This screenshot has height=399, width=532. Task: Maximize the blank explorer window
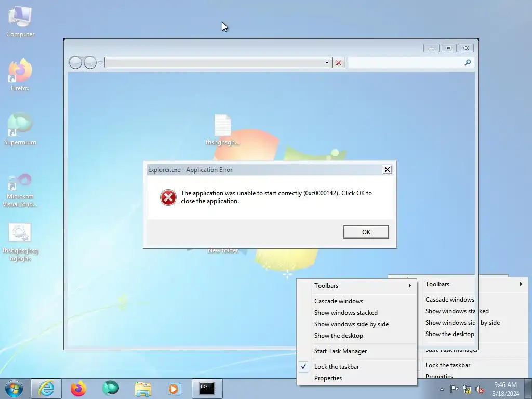[x=448, y=48]
